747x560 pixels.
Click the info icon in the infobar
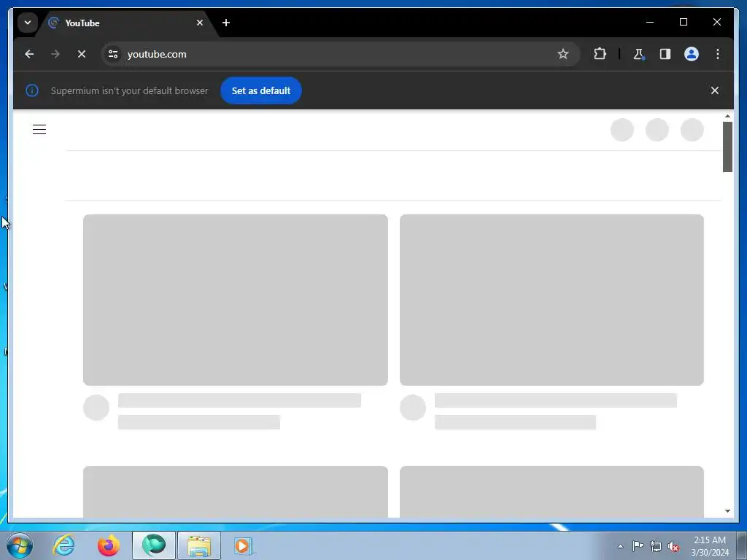pyautogui.click(x=32, y=90)
